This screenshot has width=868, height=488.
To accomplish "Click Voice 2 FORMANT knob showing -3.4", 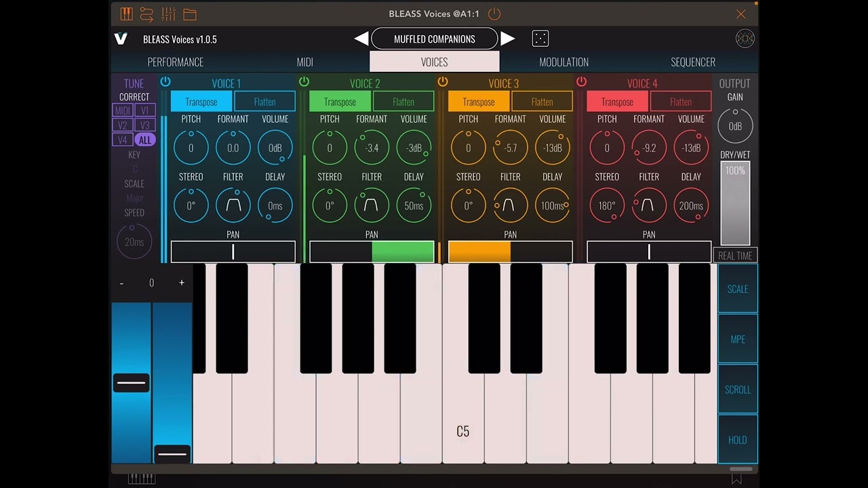I will tap(372, 148).
